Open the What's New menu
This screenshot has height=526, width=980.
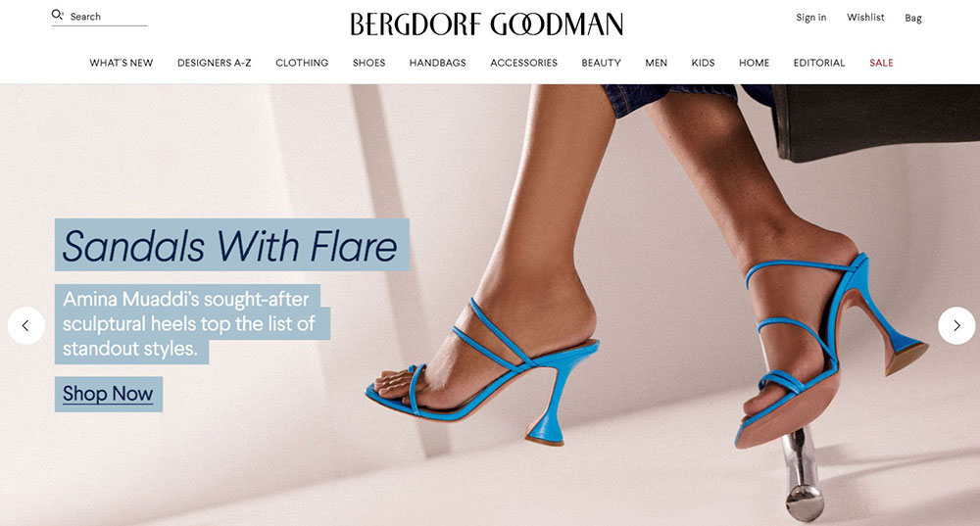tap(122, 63)
